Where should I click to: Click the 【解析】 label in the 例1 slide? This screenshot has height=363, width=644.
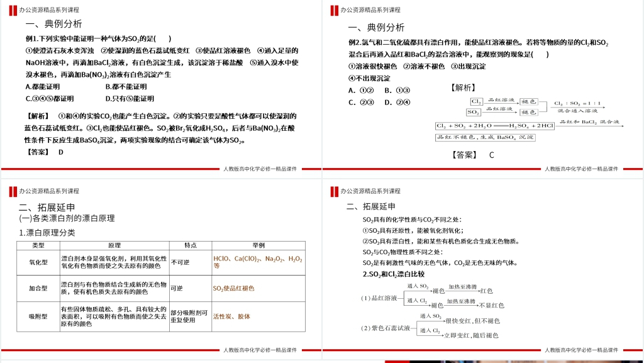tap(37, 116)
